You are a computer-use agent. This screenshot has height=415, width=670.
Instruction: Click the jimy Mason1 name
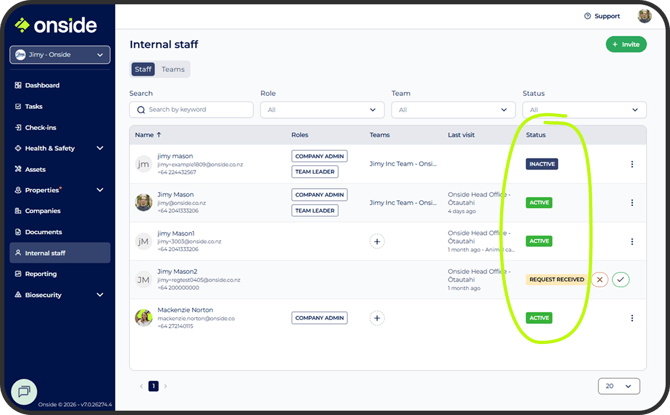[x=176, y=233]
